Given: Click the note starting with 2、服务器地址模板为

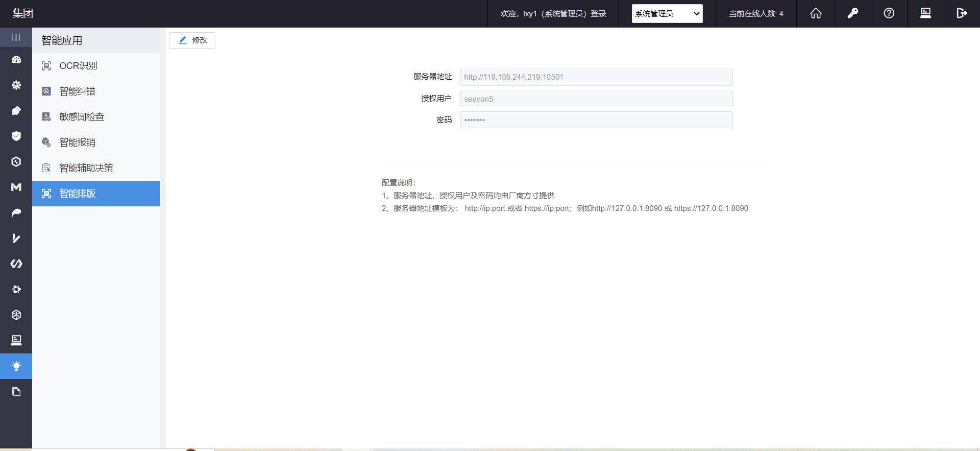Looking at the screenshot, I should [x=565, y=208].
